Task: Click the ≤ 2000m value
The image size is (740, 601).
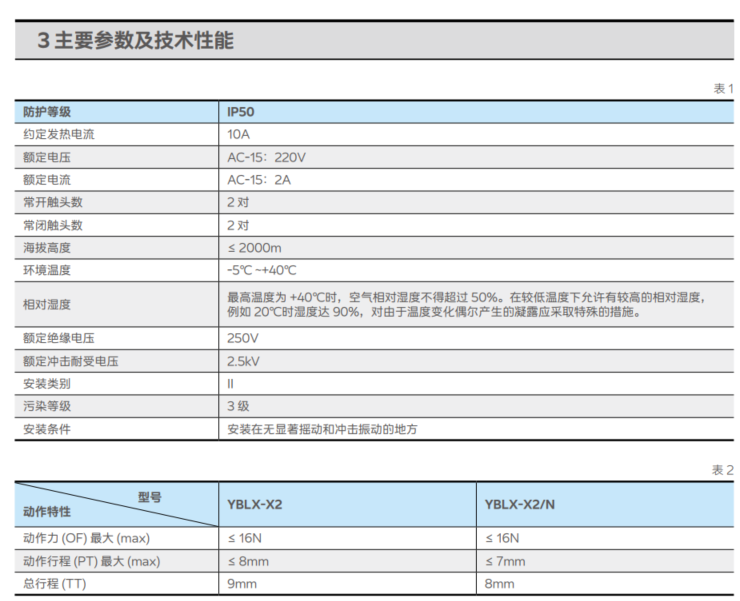Action: tap(254, 248)
